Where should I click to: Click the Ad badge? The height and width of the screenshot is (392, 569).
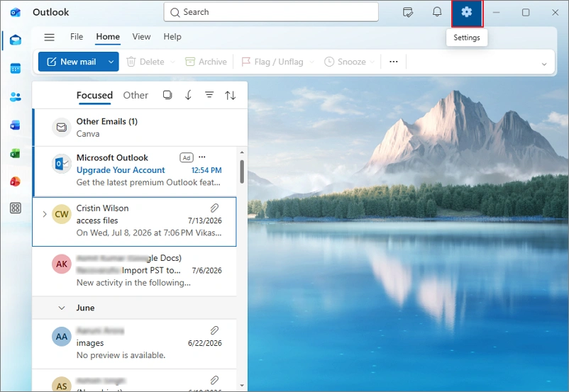pos(187,158)
